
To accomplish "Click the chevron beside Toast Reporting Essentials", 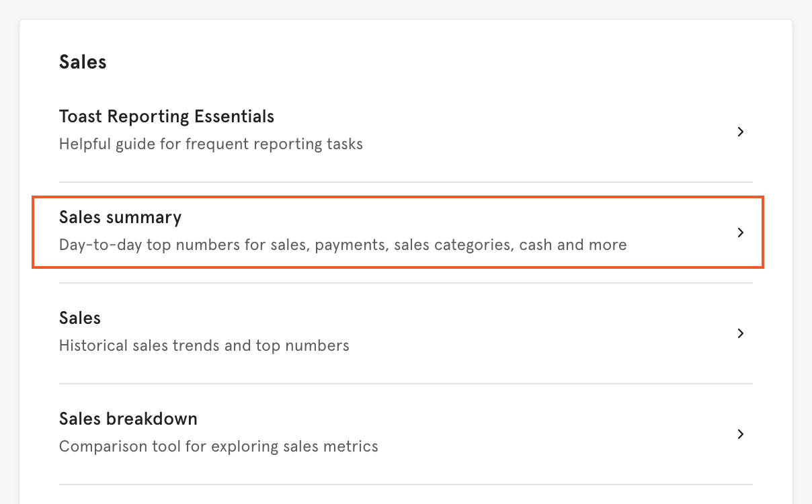I will 740,132.
